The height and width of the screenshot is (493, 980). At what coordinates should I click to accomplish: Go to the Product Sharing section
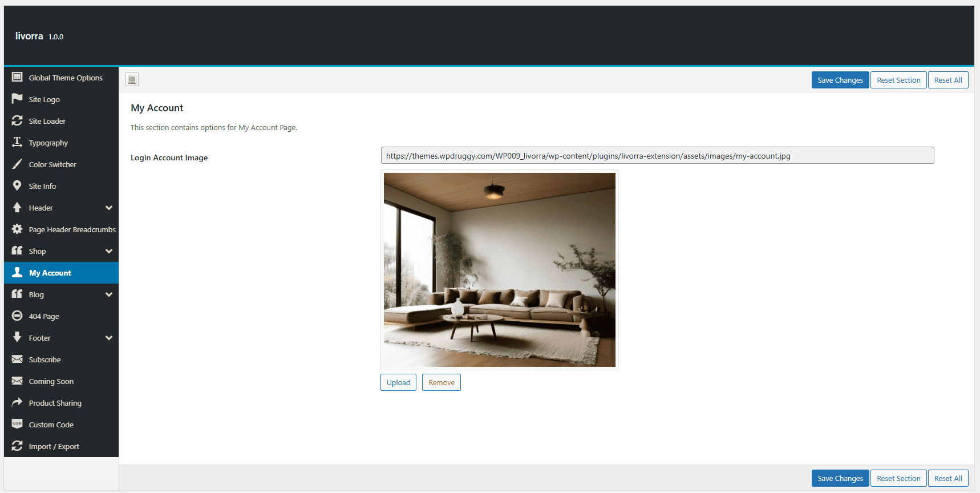point(61,403)
